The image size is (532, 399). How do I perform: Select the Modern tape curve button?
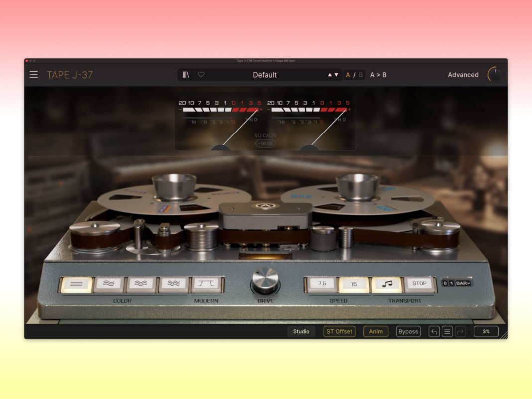click(x=206, y=284)
